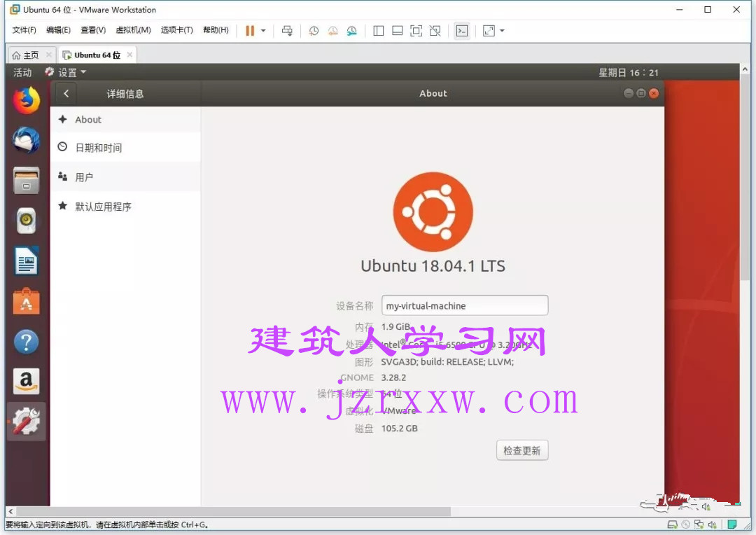
Task: Click the GNOME version 3.28.2
Action: [x=393, y=377]
